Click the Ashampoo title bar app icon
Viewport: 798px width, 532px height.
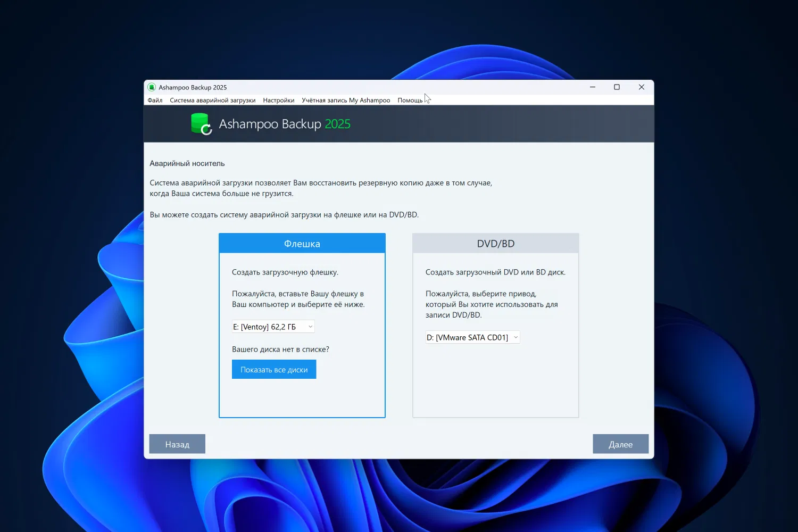[x=152, y=87]
